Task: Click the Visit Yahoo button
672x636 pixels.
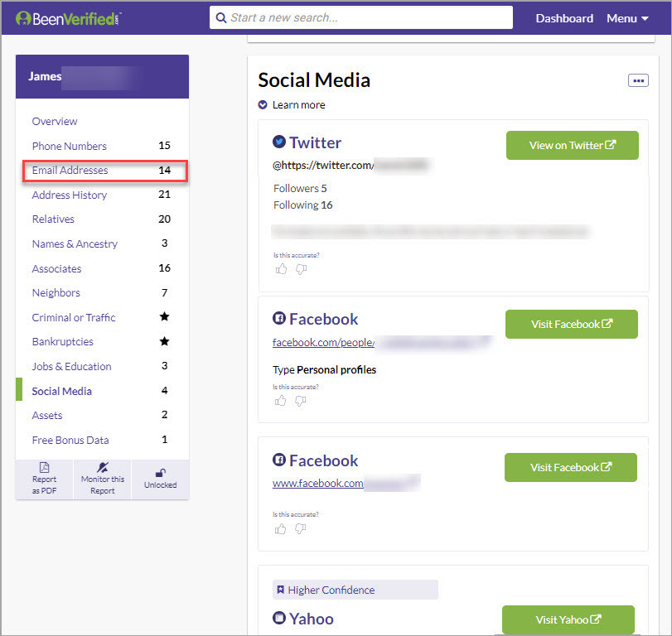Action: [568, 619]
